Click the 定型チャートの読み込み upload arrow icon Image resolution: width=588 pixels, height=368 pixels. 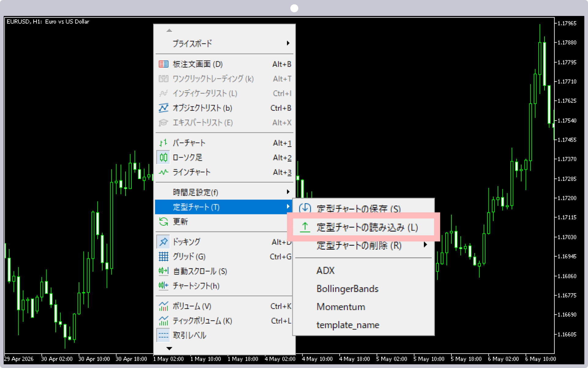point(305,227)
